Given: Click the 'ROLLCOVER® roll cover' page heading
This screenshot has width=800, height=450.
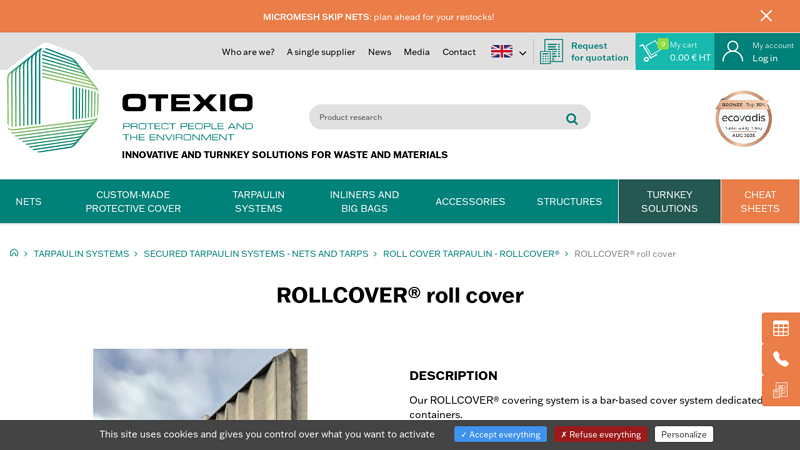Looking at the screenshot, I should coord(400,295).
